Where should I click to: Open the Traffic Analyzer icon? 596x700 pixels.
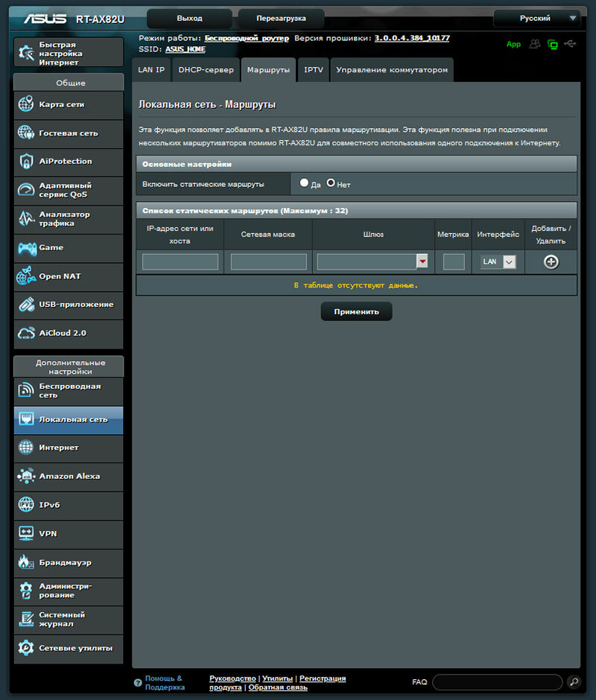pyautogui.click(x=26, y=219)
